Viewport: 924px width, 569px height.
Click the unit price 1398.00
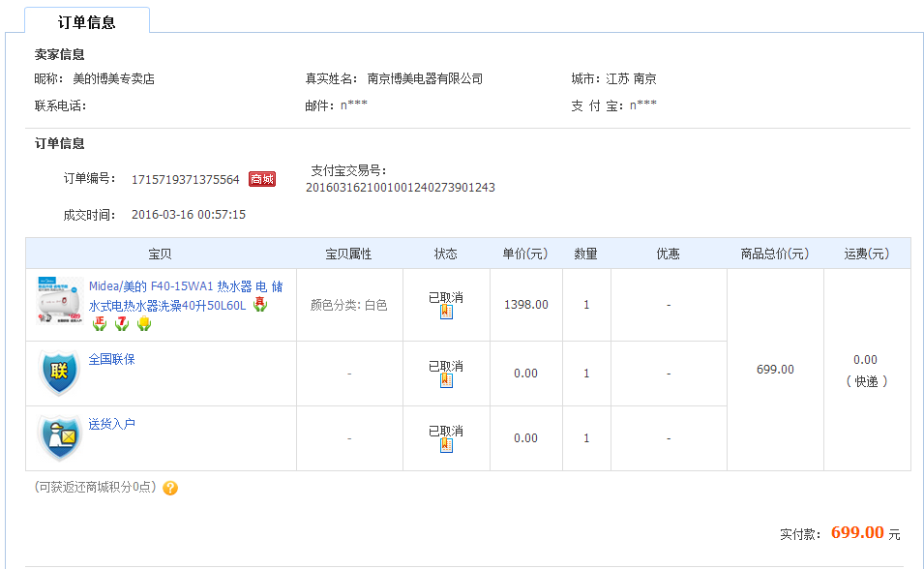[x=525, y=304]
